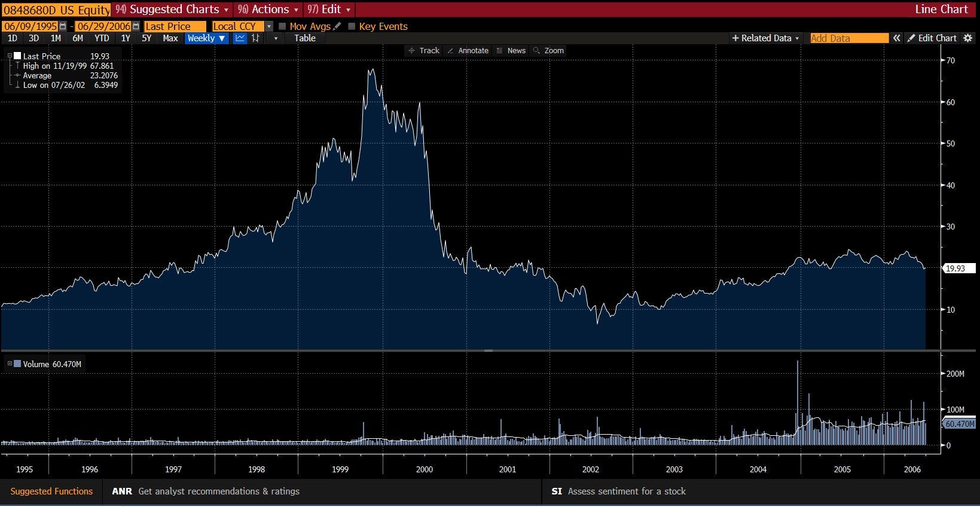Click the Suggested Functions label
The image size is (980, 507).
point(51,491)
